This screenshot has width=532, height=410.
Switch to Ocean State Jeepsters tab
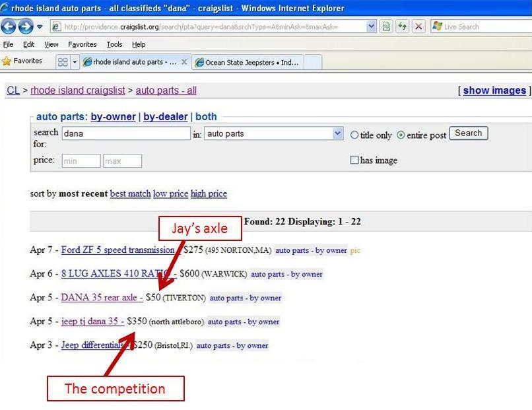[248, 63]
